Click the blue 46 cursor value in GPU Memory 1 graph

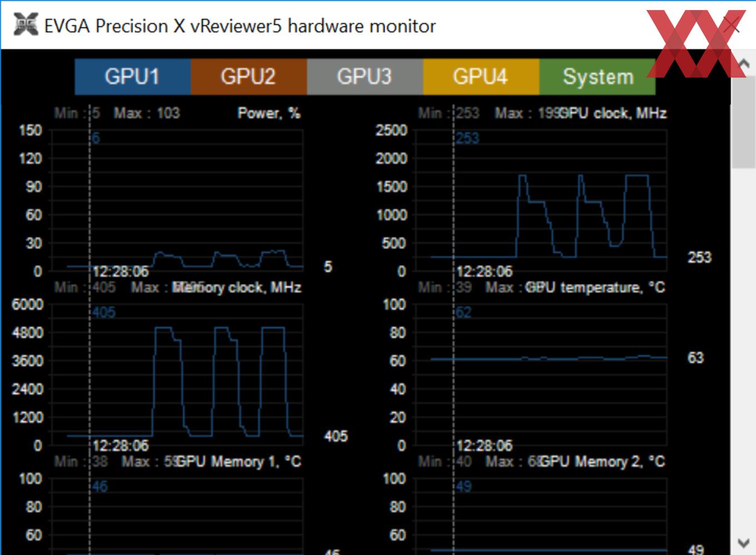click(100, 487)
